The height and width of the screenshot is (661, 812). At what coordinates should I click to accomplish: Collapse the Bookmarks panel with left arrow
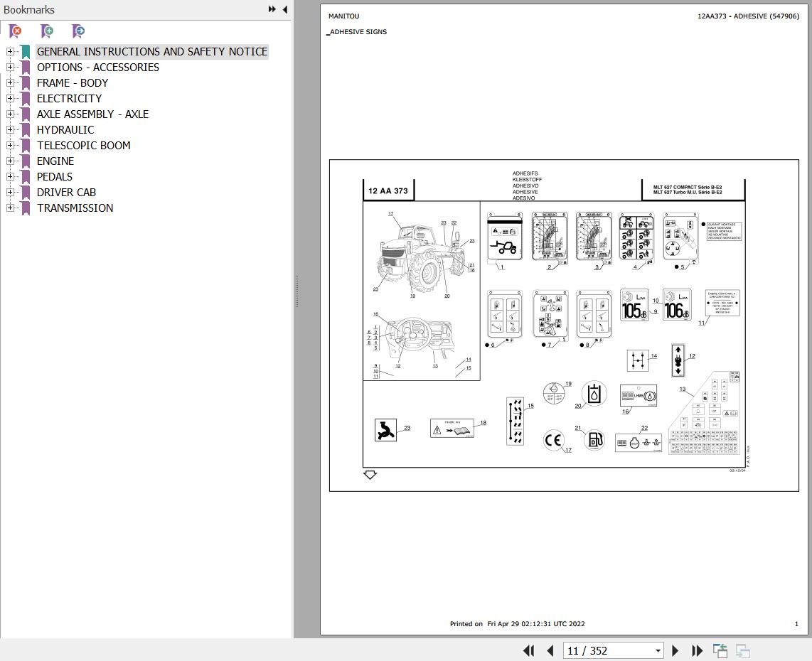(285, 9)
